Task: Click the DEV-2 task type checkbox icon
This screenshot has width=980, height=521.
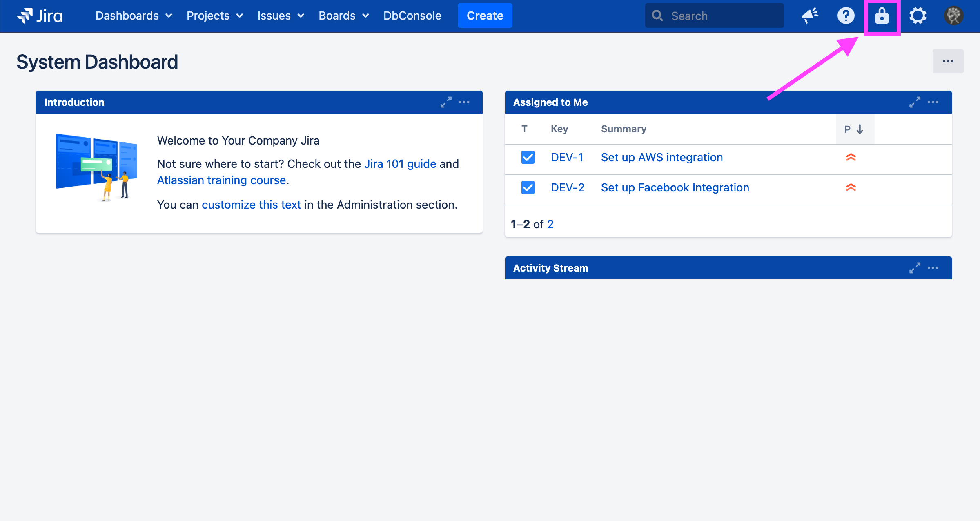Action: (x=528, y=187)
